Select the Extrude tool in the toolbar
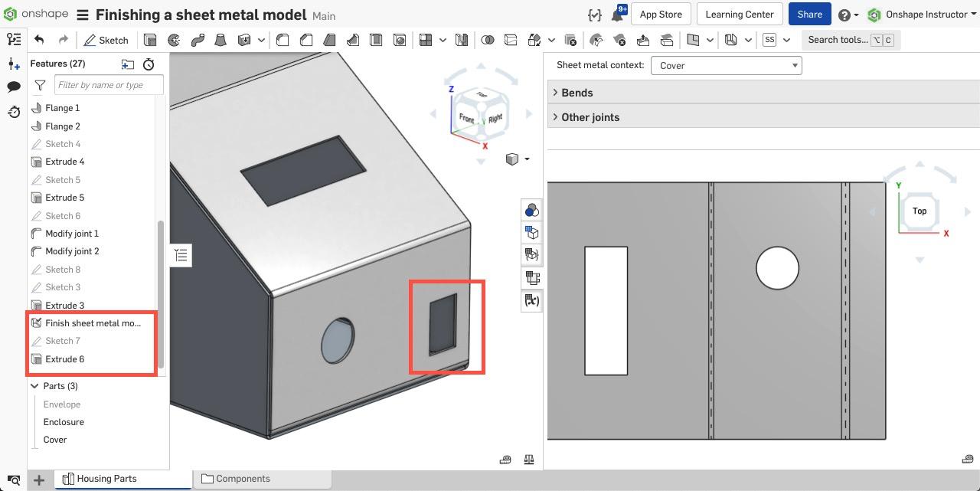This screenshot has width=980, height=491. (150, 39)
